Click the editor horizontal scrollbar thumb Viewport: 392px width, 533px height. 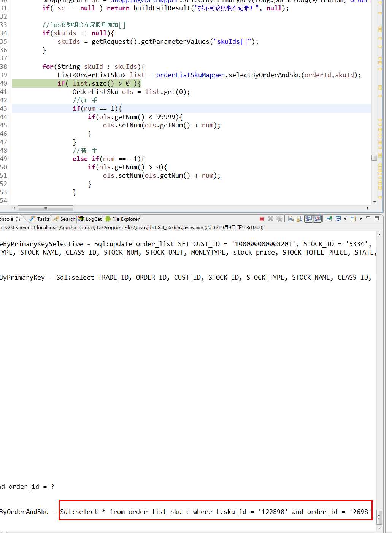pos(46,208)
